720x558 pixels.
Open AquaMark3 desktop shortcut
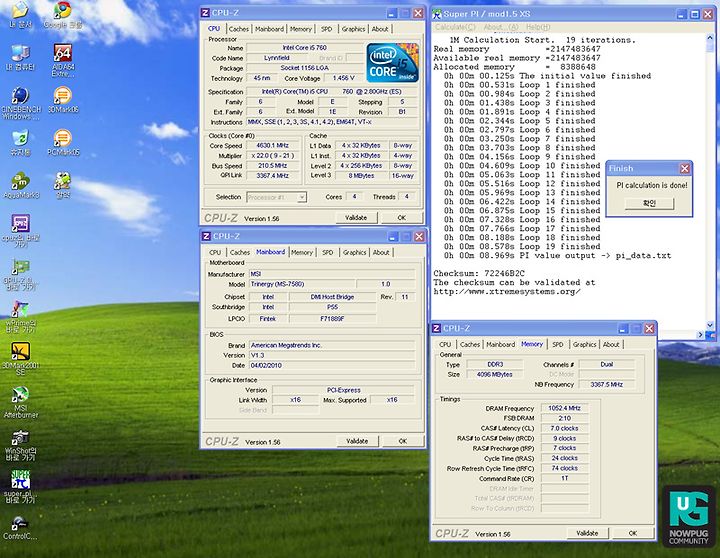(21, 186)
